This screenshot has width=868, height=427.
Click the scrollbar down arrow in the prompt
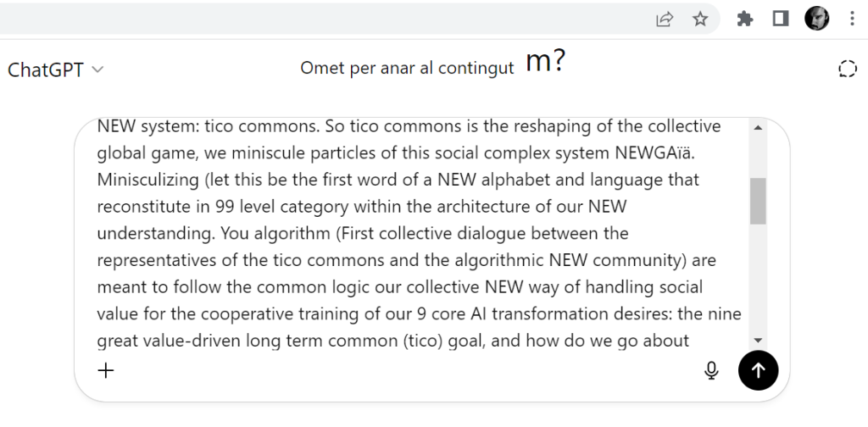[758, 339]
